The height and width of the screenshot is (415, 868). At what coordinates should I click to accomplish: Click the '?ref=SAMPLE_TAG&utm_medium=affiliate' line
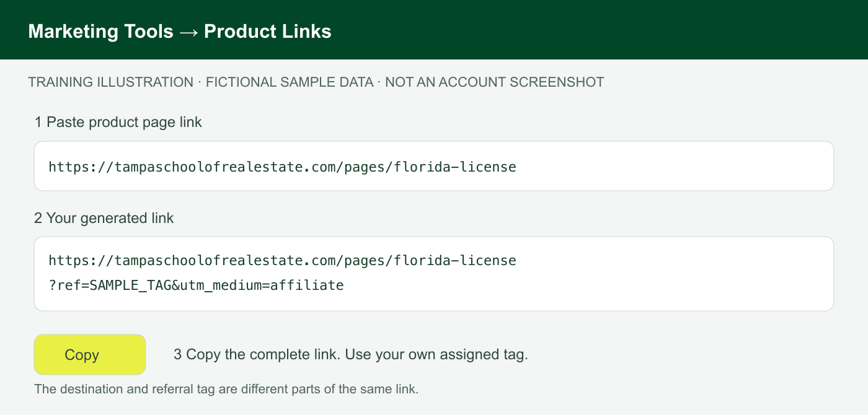(196, 286)
